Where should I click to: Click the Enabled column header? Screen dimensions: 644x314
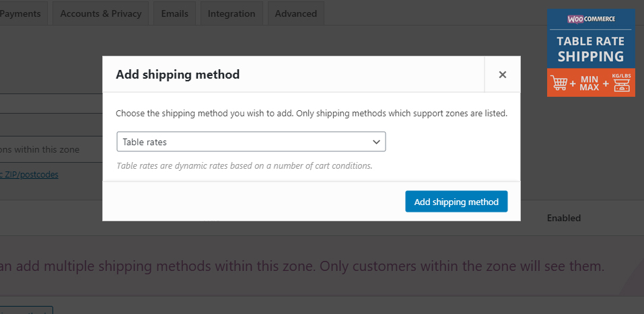point(563,218)
